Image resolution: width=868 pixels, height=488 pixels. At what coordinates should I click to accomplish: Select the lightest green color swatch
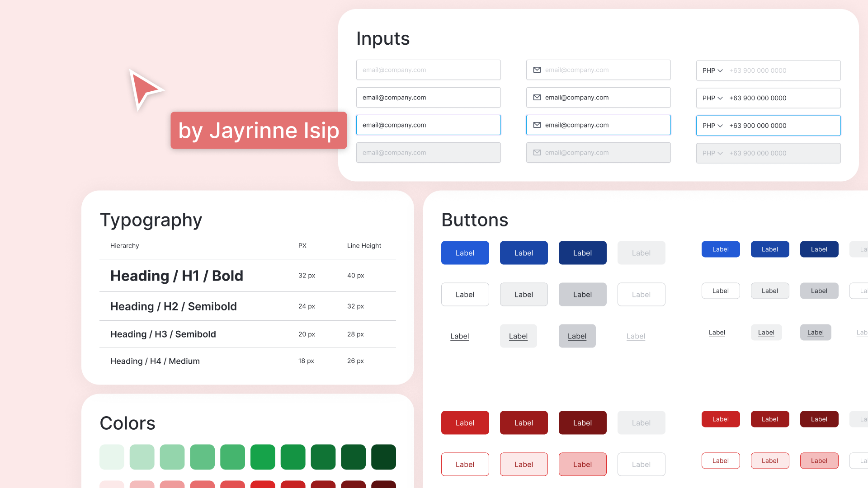point(112,457)
